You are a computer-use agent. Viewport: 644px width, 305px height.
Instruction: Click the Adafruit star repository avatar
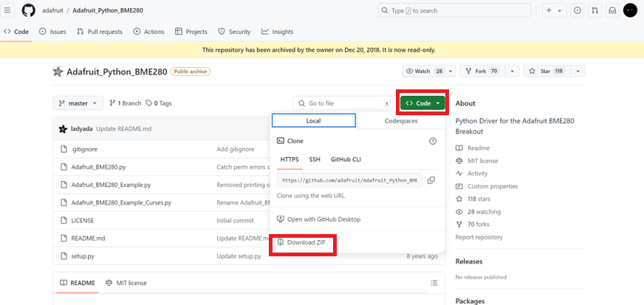pyautogui.click(x=58, y=72)
